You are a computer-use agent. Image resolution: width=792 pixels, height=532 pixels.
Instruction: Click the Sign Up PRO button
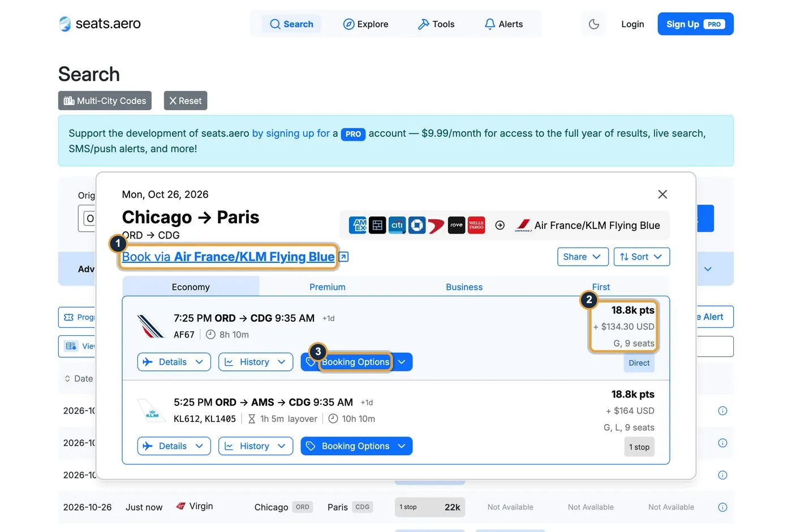pos(695,24)
